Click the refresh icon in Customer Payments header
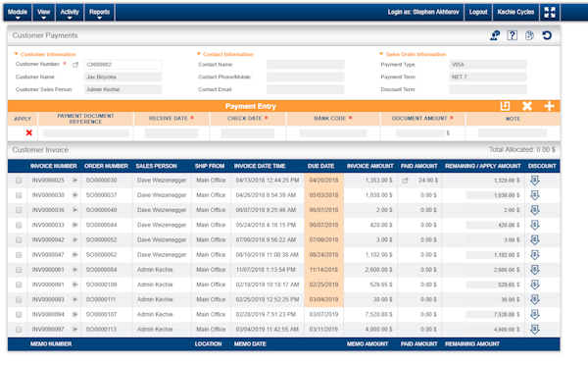This screenshot has height=365, width=588. click(547, 35)
